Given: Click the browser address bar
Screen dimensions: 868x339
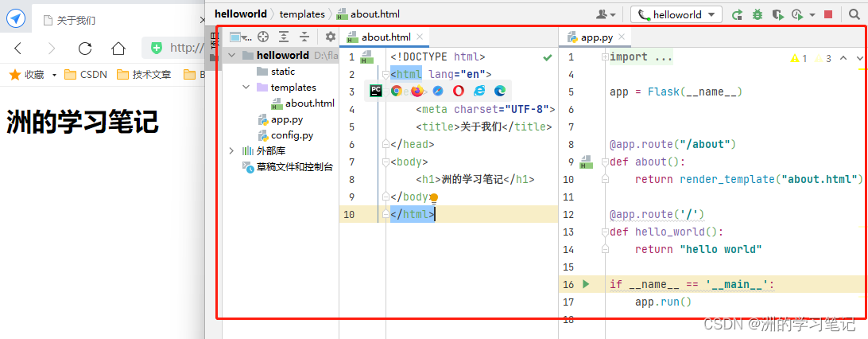Looking at the screenshot, I should (x=173, y=49).
